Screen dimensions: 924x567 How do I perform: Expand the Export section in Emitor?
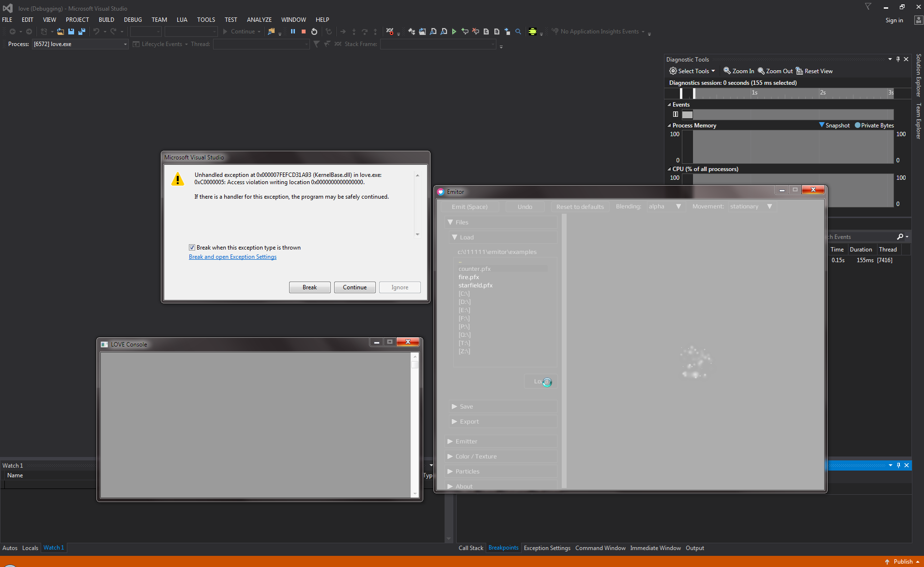(503, 422)
